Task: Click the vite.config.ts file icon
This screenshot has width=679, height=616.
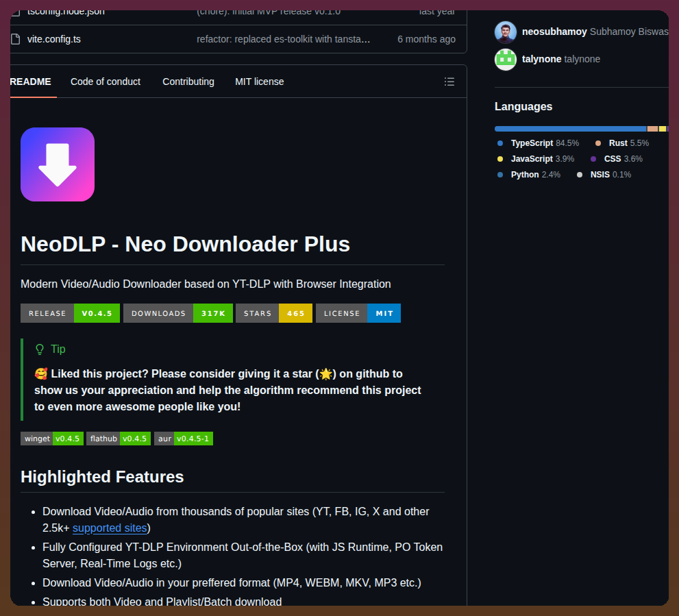Action: click(x=16, y=39)
